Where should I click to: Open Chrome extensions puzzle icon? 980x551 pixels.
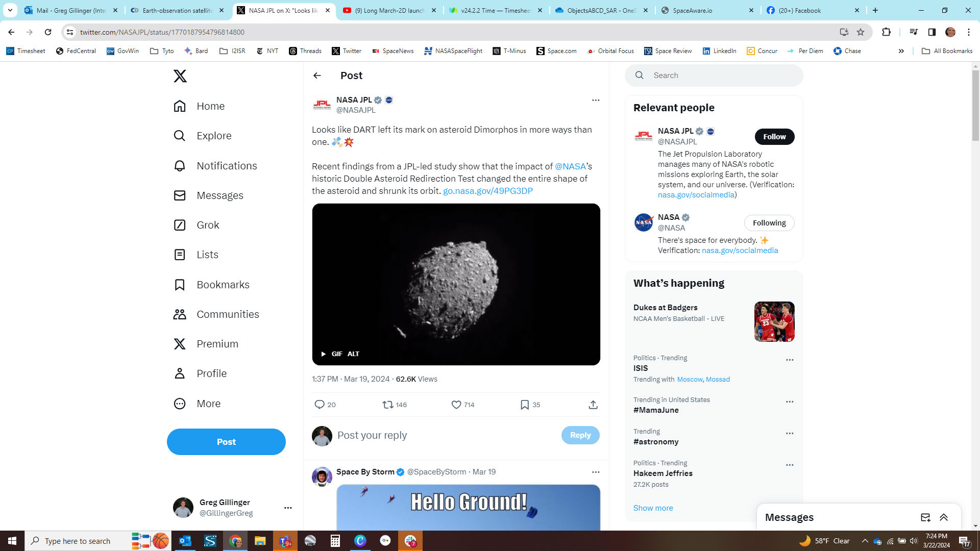886,32
